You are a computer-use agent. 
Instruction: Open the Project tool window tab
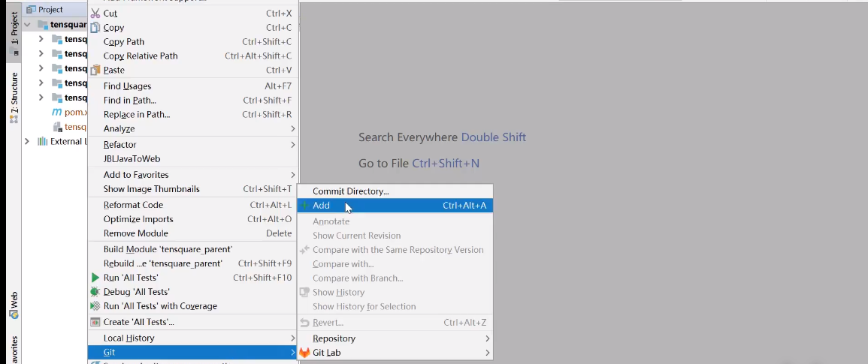pyautogui.click(x=14, y=33)
